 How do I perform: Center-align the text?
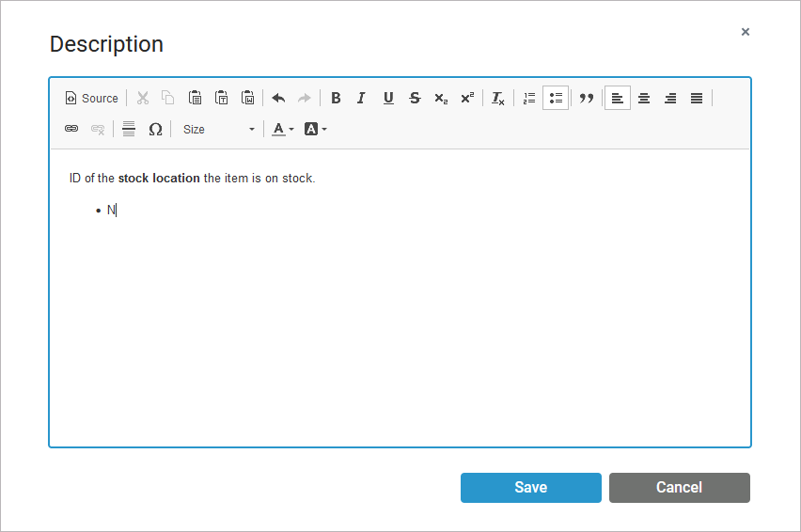click(x=644, y=98)
